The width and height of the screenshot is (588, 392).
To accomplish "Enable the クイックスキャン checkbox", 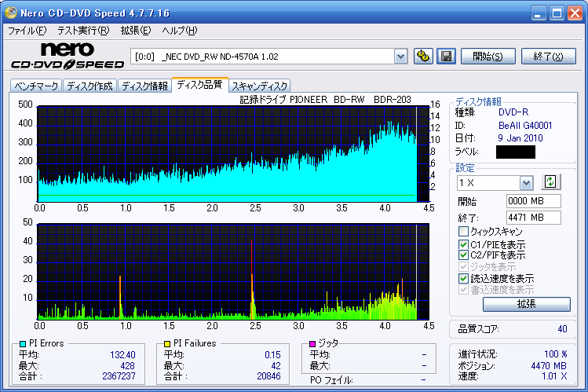I will 463,231.
